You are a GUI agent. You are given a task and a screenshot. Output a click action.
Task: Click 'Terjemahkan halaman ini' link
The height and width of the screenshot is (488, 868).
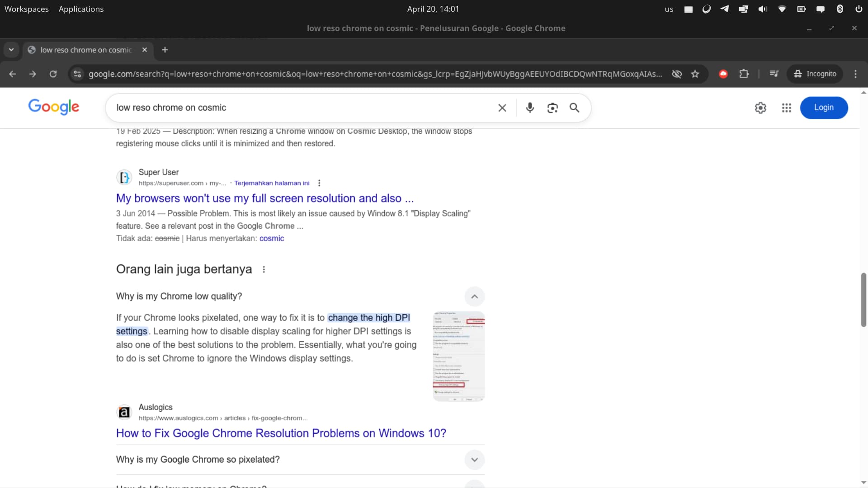(272, 183)
